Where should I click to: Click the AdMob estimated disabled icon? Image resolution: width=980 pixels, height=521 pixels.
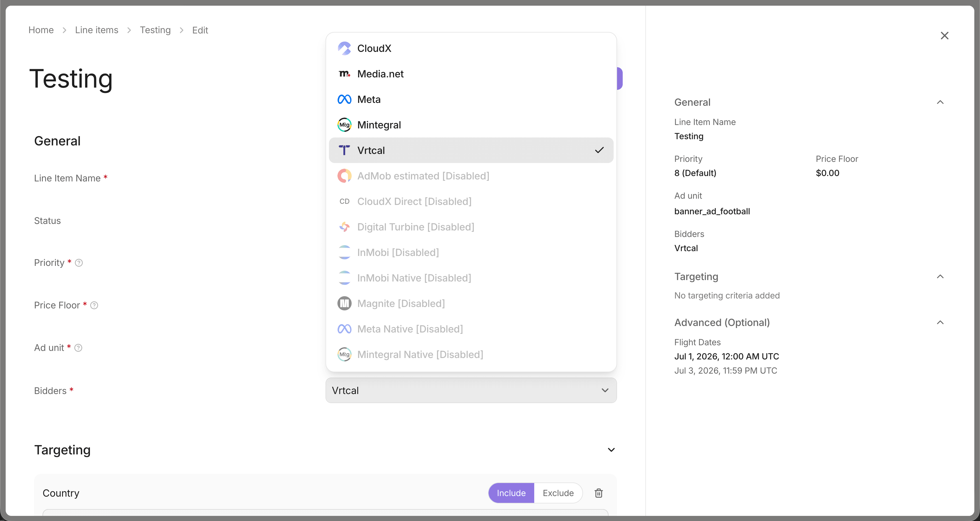(344, 176)
